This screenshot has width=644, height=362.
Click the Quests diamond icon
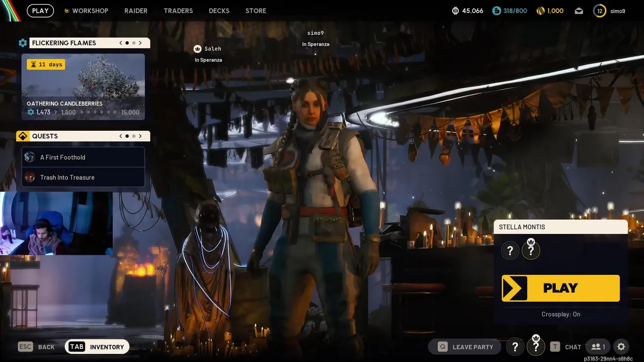[x=23, y=136]
